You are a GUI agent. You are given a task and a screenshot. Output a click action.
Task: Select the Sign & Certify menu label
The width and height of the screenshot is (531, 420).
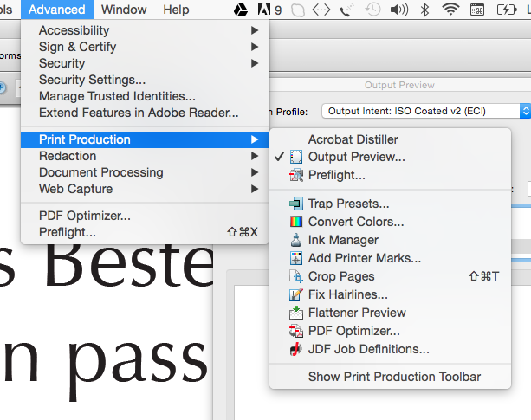click(78, 47)
